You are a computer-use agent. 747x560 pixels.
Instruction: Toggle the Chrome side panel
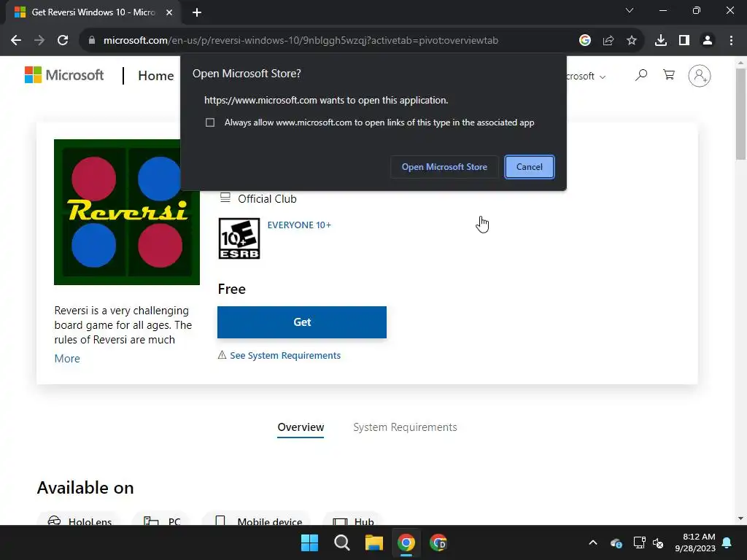(684, 41)
